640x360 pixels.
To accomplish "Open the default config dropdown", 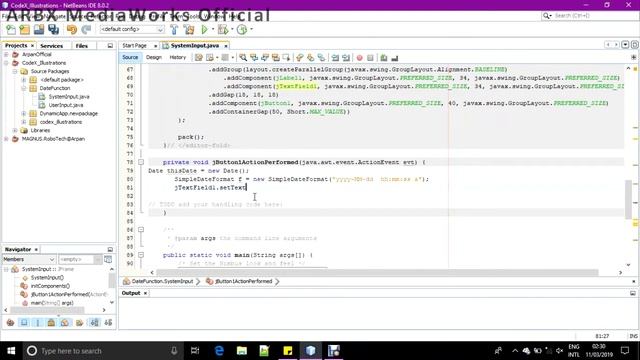I will pyautogui.click(x=132, y=29).
